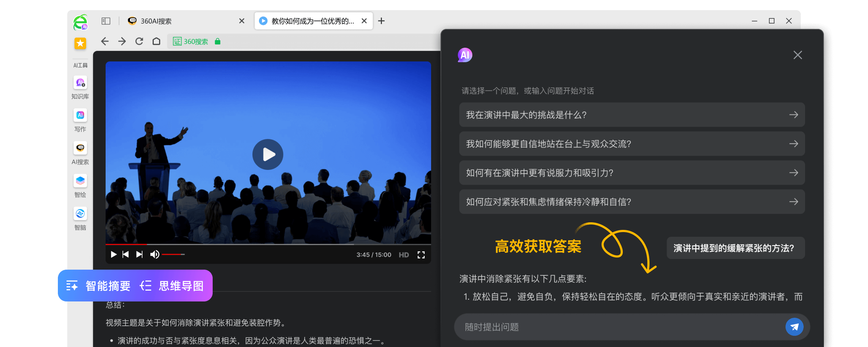Mute the video volume

(155, 254)
